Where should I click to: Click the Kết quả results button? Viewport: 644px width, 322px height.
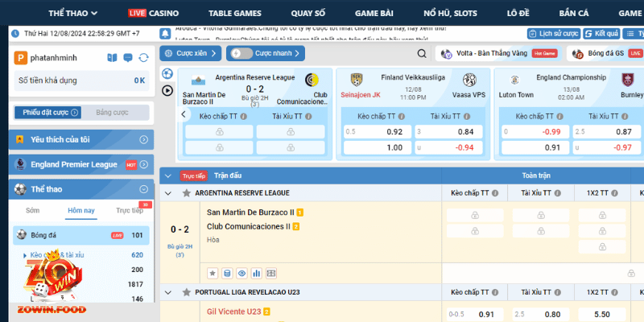[x=601, y=34]
